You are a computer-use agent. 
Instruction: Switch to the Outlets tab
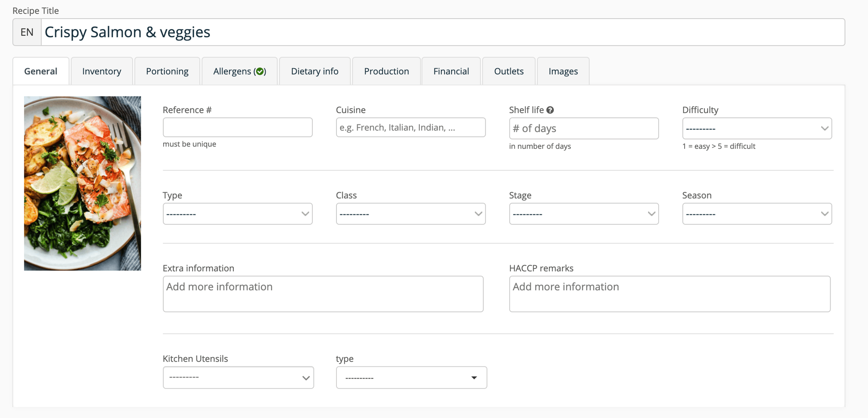coord(508,71)
